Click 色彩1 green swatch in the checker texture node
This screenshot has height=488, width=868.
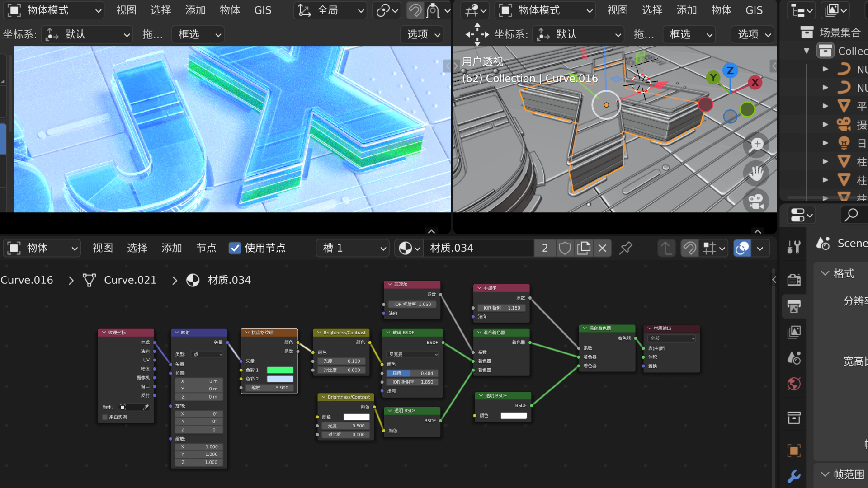click(x=280, y=370)
